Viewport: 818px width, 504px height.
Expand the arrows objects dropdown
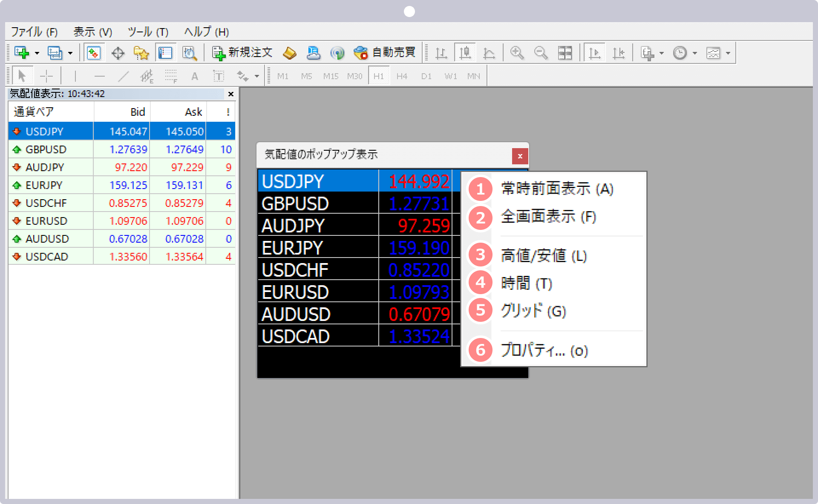tap(257, 77)
